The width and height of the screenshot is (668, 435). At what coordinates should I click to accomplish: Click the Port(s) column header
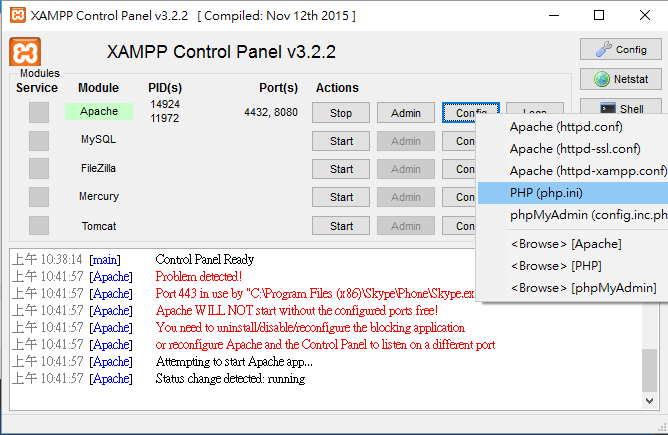(279, 88)
